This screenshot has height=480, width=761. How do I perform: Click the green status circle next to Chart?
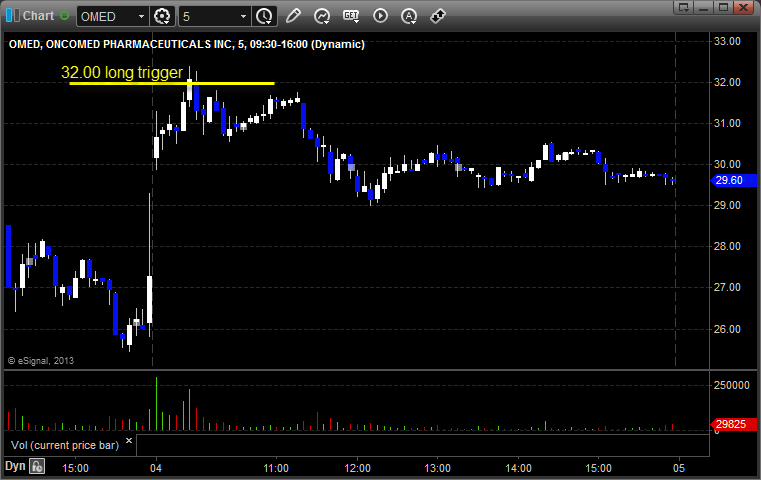pyautogui.click(x=65, y=16)
